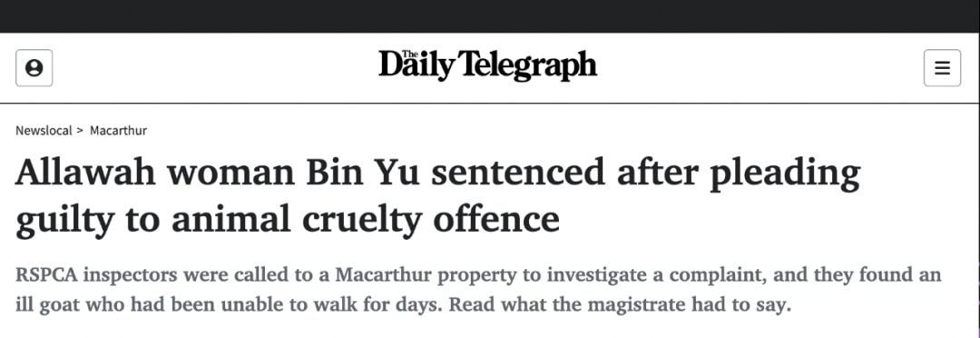
Task: Click the black bar above the header
Action: point(490,16)
